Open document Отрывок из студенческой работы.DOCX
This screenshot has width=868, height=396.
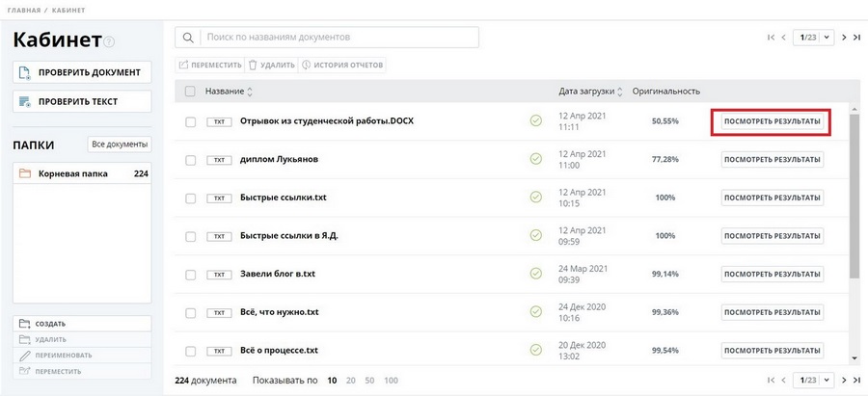327,121
